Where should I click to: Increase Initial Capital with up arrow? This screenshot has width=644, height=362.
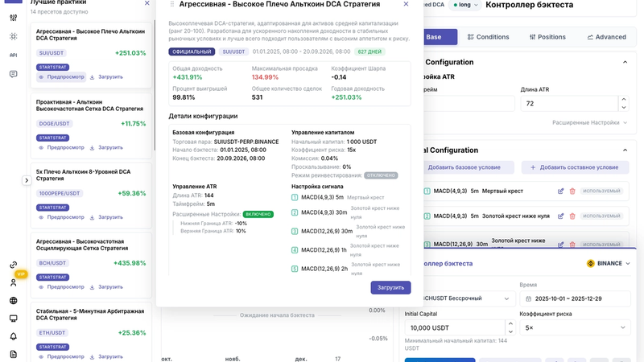click(510, 324)
